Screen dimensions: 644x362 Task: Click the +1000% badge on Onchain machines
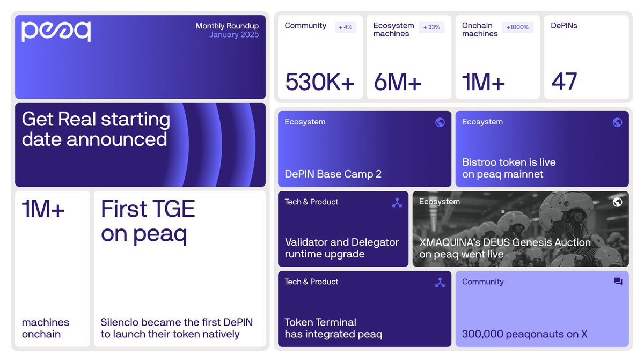pos(517,27)
